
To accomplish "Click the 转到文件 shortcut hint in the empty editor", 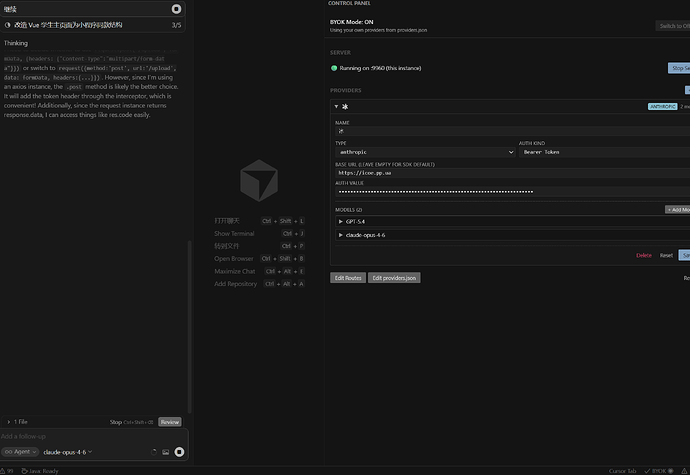I will [x=259, y=246].
